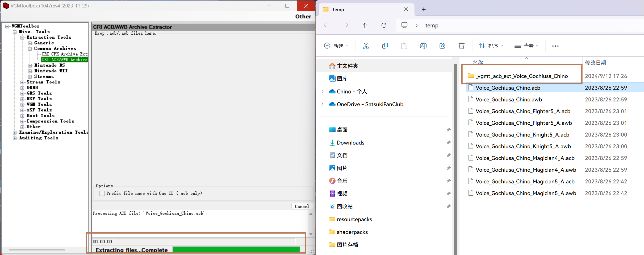Click the tree panel horizontal scrollbar

click(37, 250)
